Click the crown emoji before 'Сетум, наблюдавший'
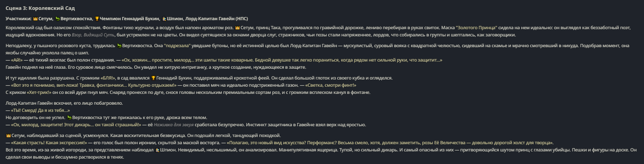This screenshot has height=164, width=644. (8, 135)
